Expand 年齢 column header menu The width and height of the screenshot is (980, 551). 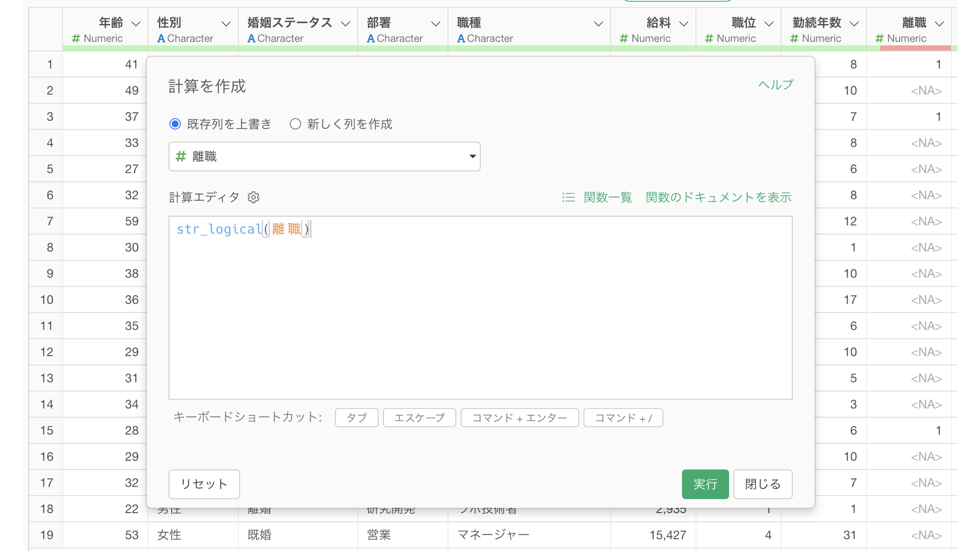point(136,23)
